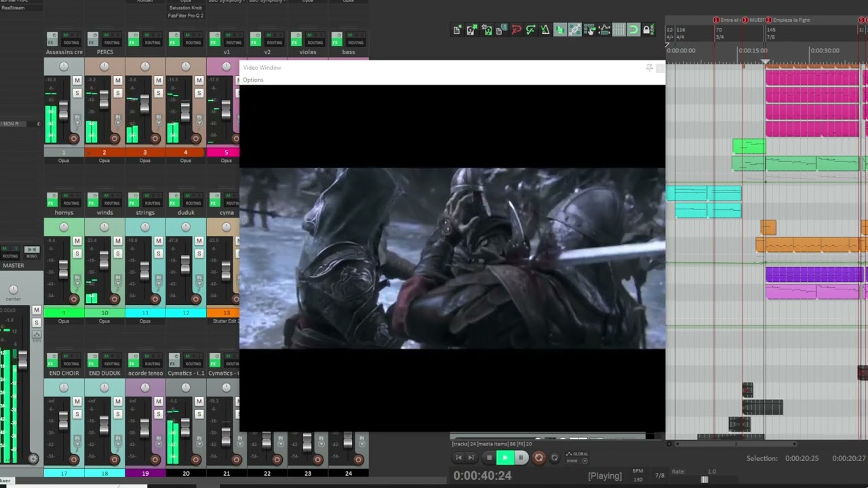
Task: Open input IN dropdown on track 4
Action: click(x=199, y=120)
